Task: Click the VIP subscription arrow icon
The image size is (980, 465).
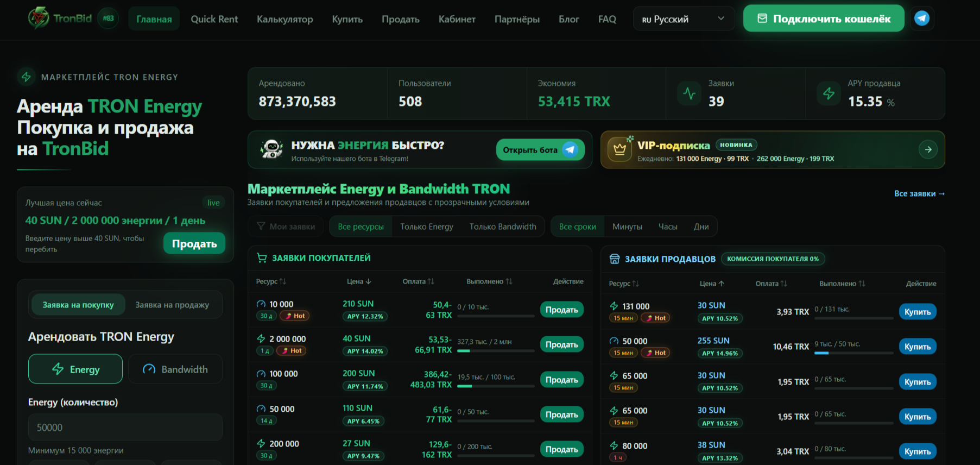Action: point(928,149)
